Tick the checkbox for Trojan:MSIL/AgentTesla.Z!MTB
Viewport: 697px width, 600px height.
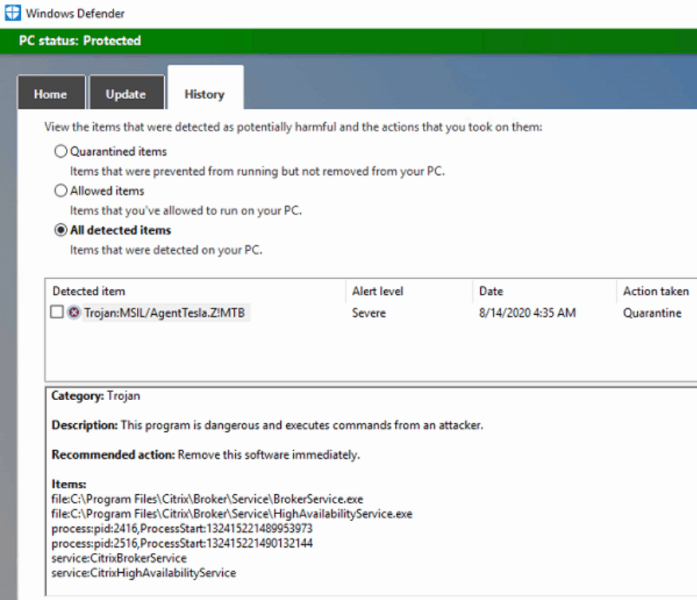pos(57,312)
